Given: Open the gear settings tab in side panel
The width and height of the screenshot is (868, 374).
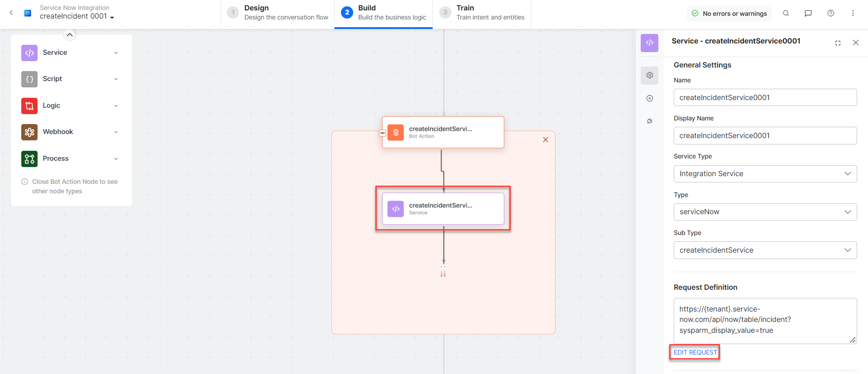Looking at the screenshot, I should (650, 75).
